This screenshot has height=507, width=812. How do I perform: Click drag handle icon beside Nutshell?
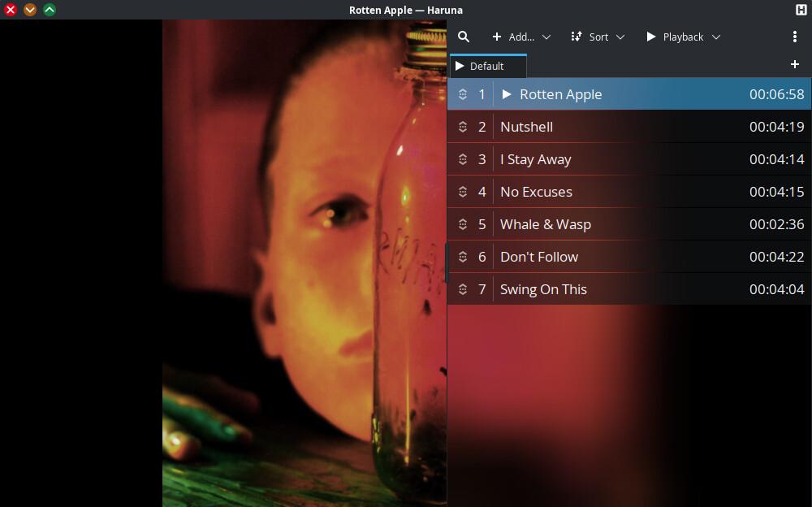pos(463,127)
